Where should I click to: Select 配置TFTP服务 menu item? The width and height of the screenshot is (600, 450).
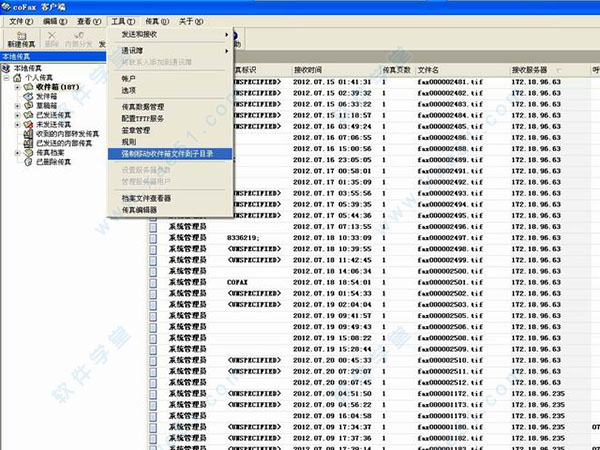[x=148, y=117]
